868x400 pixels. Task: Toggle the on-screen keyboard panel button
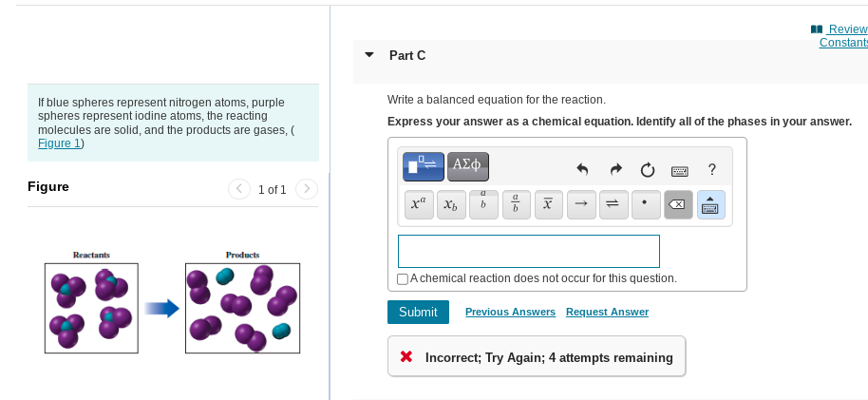[x=711, y=204]
